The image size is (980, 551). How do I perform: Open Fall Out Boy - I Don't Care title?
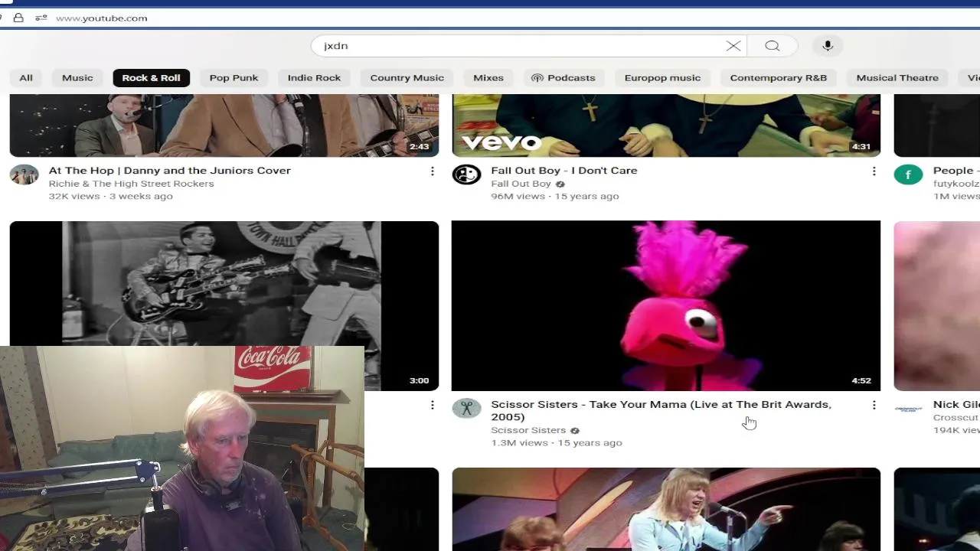(564, 171)
